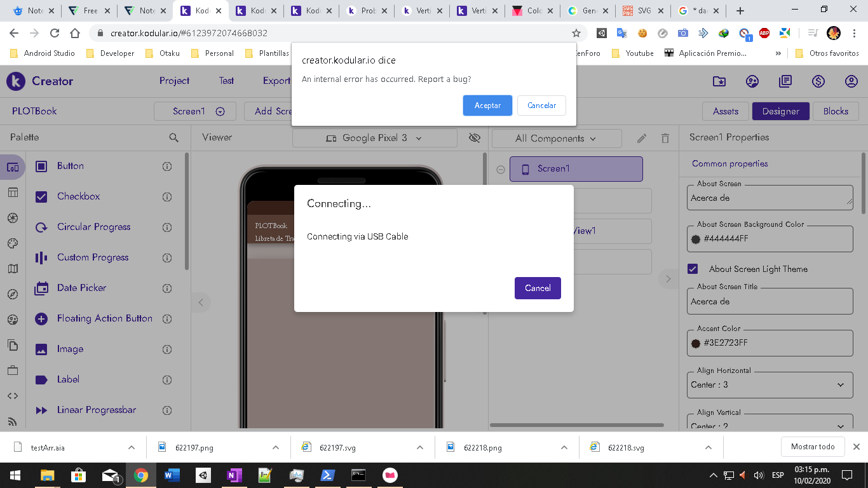The width and height of the screenshot is (868, 488).
Task: Open the Media palette category (camera shutter icon)
Action: [13, 218]
